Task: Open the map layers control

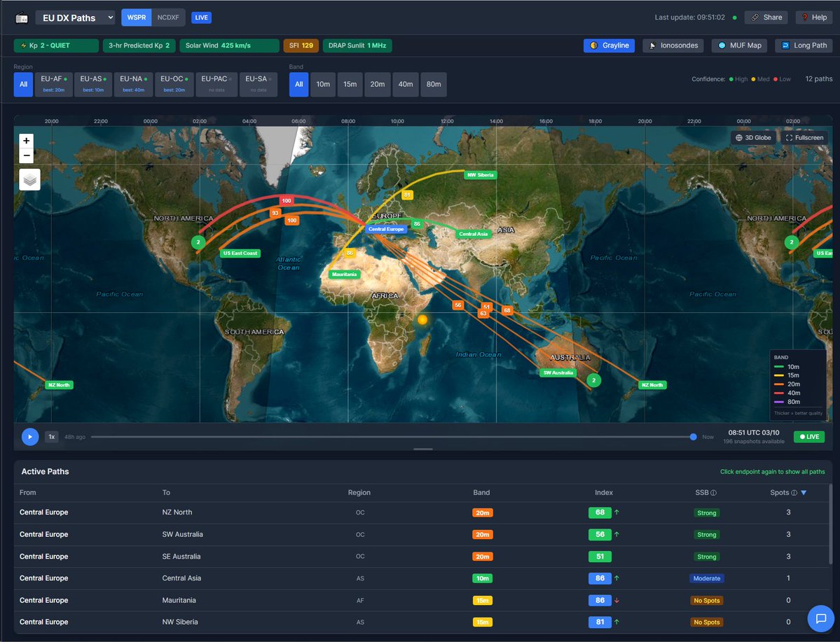Action: click(30, 179)
